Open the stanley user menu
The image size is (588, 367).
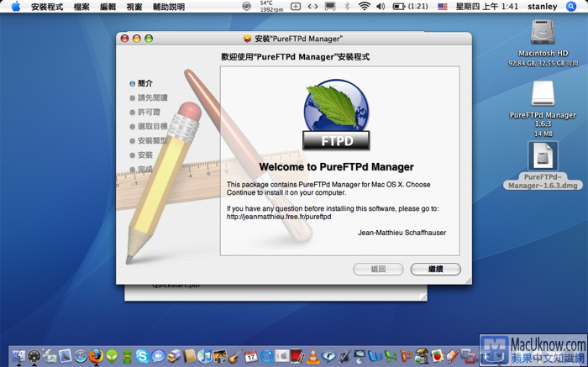pyautogui.click(x=543, y=7)
